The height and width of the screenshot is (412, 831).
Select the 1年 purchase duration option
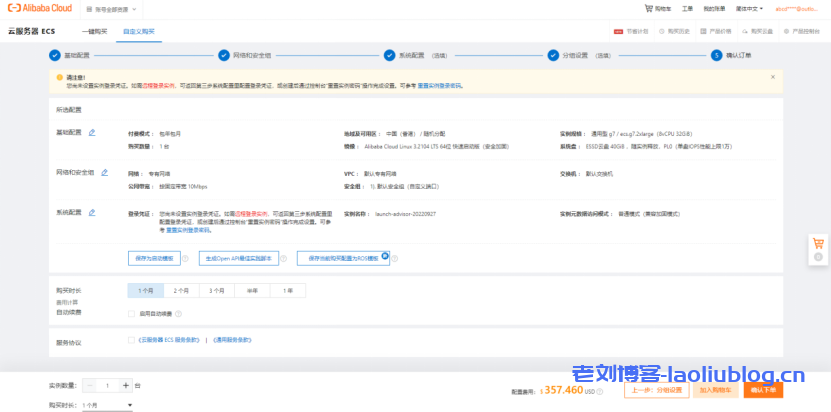click(x=288, y=290)
